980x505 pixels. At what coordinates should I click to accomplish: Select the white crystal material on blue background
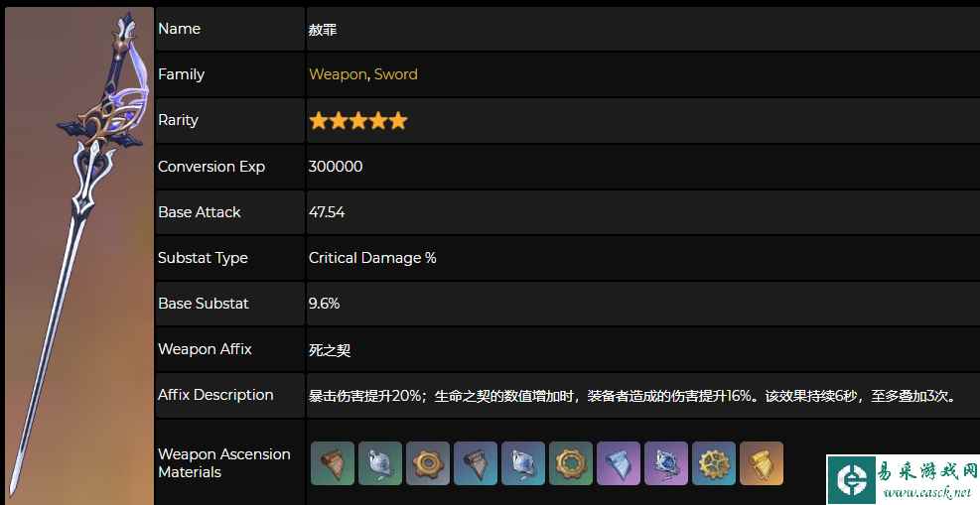point(523,463)
